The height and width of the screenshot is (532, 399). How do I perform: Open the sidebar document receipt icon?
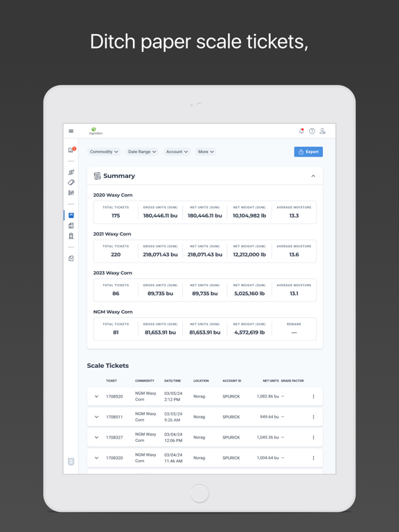(x=71, y=226)
